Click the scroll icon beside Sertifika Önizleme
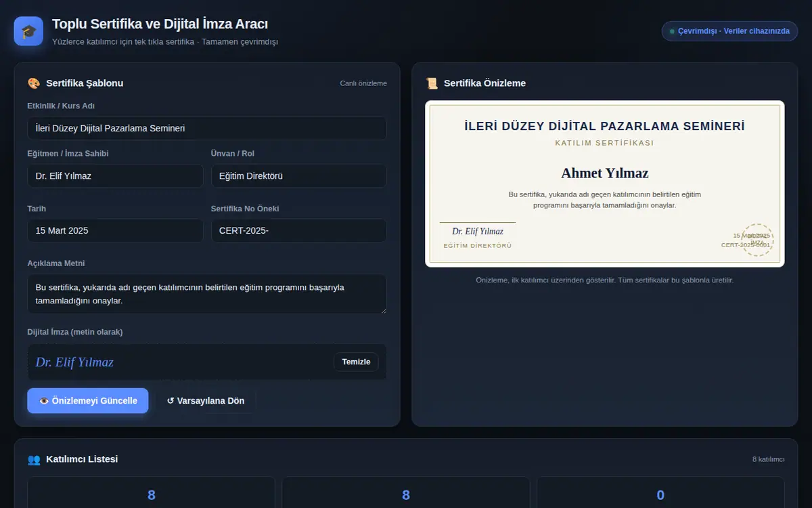Viewport: 812px width, 508px height. pos(432,83)
